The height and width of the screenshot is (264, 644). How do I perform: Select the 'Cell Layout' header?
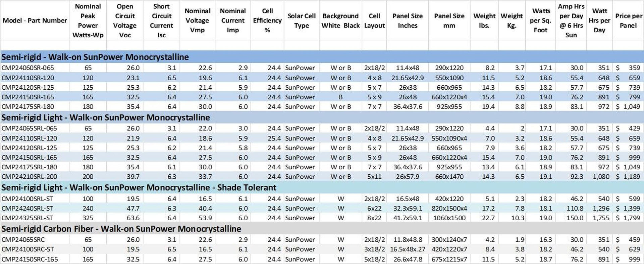tap(374, 20)
